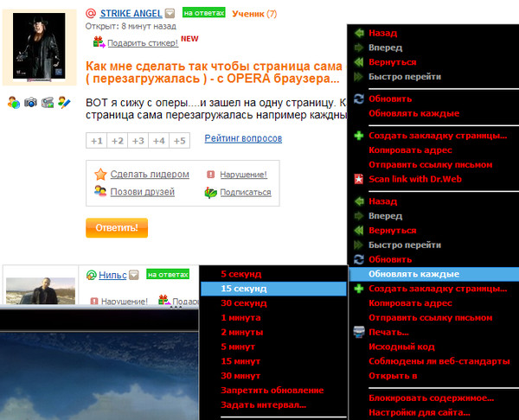Report with the 'Нарушение!' link in question box
Screen dimensions: 519x420
[x=244, y=175]
